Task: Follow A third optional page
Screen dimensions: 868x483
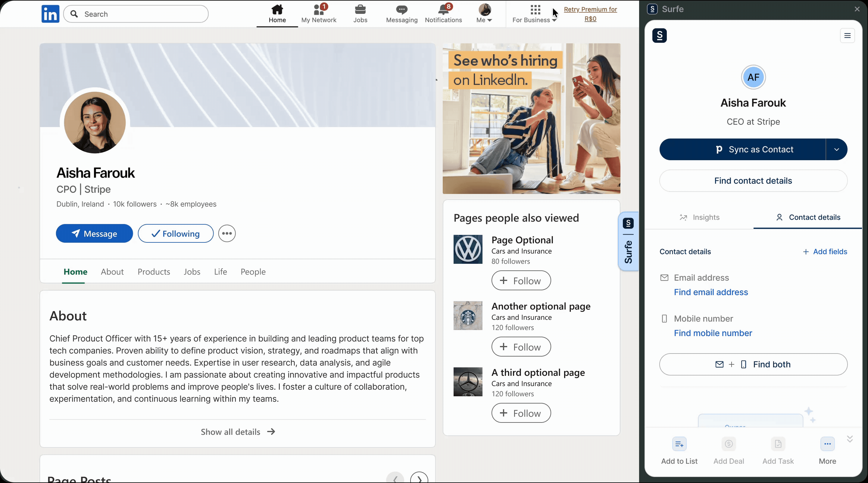Action: coord(521,413)
